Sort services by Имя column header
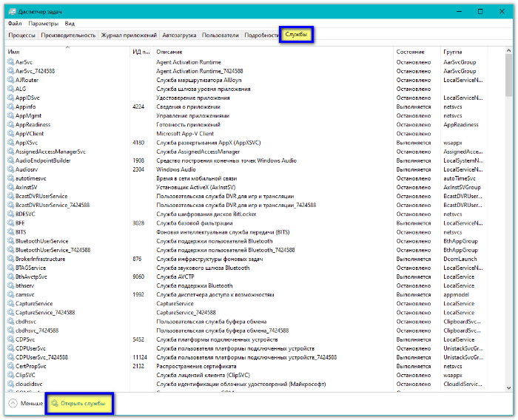This screenshot has height=420, width=518. 14,52
